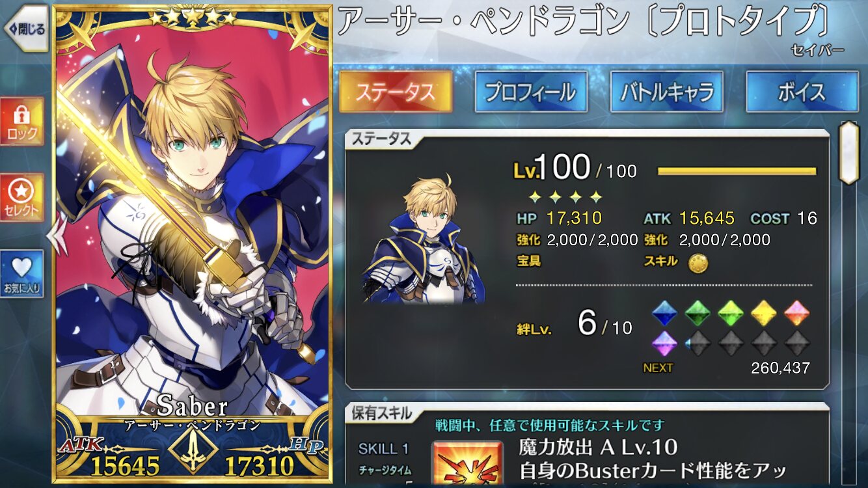Toggle the セレクト star button
Screen dimensions: 868x488
point(22,198)
